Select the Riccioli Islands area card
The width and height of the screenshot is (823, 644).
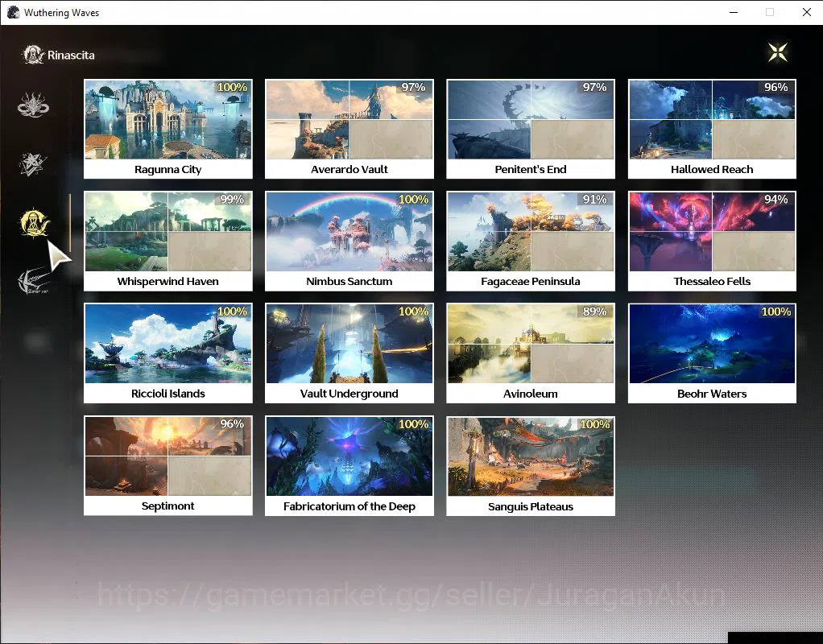[168, 353]
